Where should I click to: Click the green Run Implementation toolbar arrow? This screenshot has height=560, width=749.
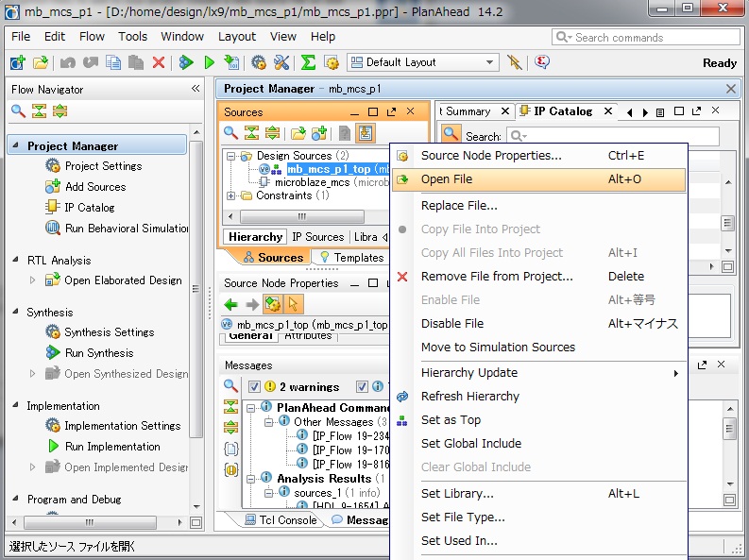click(x=210, y=62)
